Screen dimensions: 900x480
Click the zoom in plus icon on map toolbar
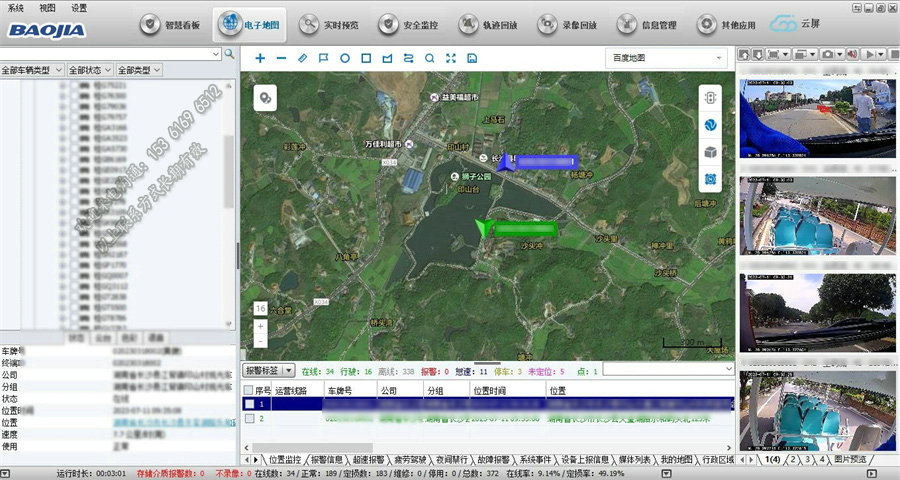[x=260, y=58]
